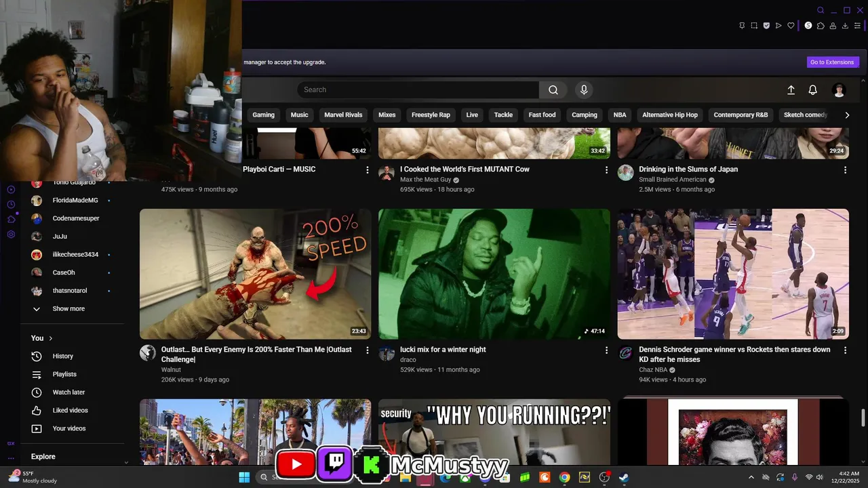Click the Go to Extensions button
Viewport: 868px width, 488px height.
point(833,62)
